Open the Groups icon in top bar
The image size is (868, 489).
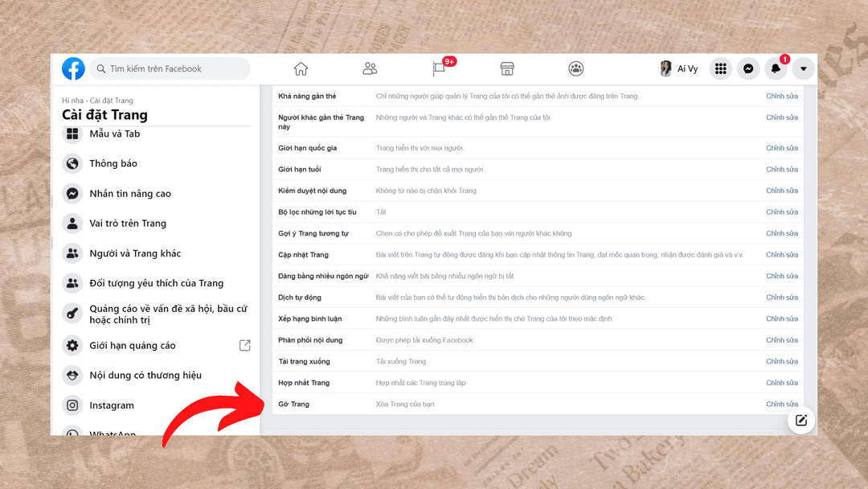(576, 69)
